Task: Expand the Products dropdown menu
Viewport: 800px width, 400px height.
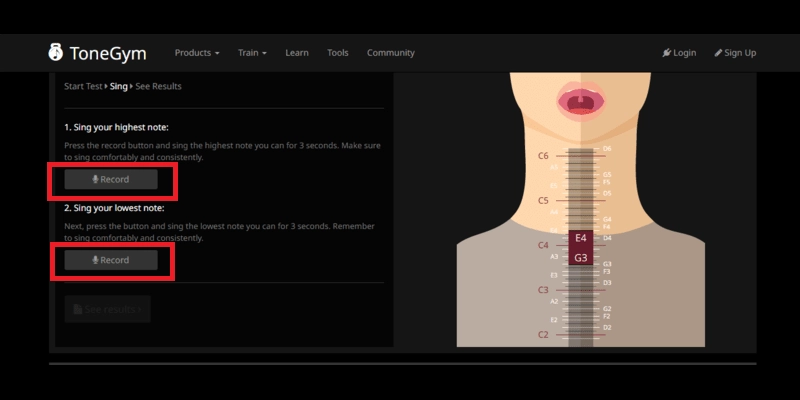Action: [197, 53]
